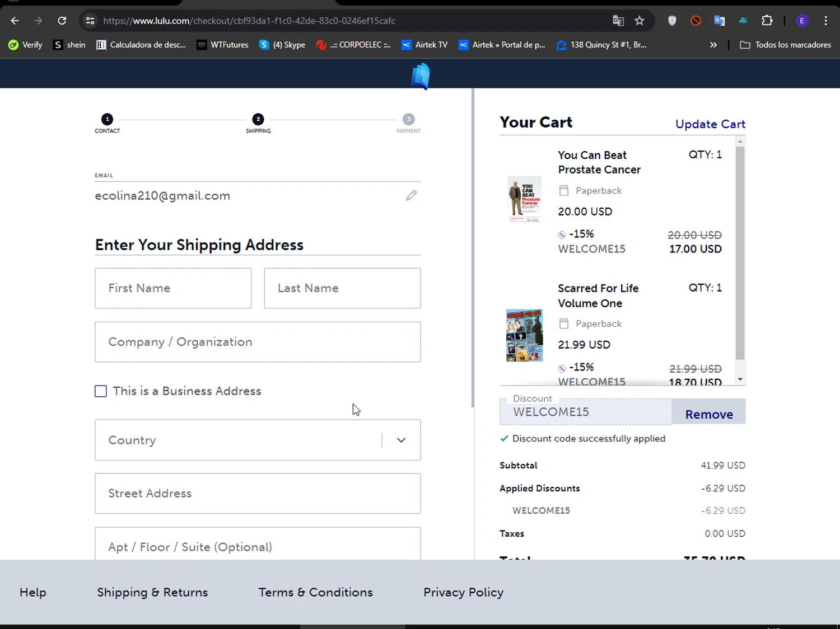The image size is (840, 629).
Task: Bookmark this page with the star icon
Action: click(640, 21)
